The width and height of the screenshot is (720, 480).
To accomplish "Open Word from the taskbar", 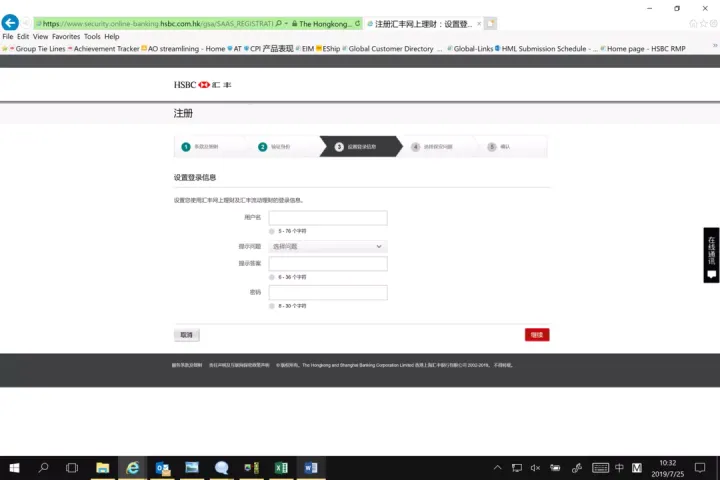I will pos(311,468).
